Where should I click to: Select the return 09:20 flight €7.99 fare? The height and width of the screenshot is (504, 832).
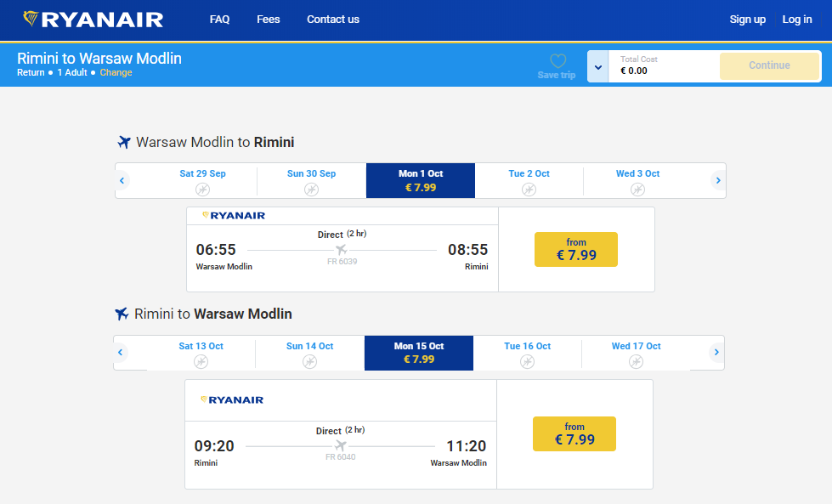pos(574,433)
